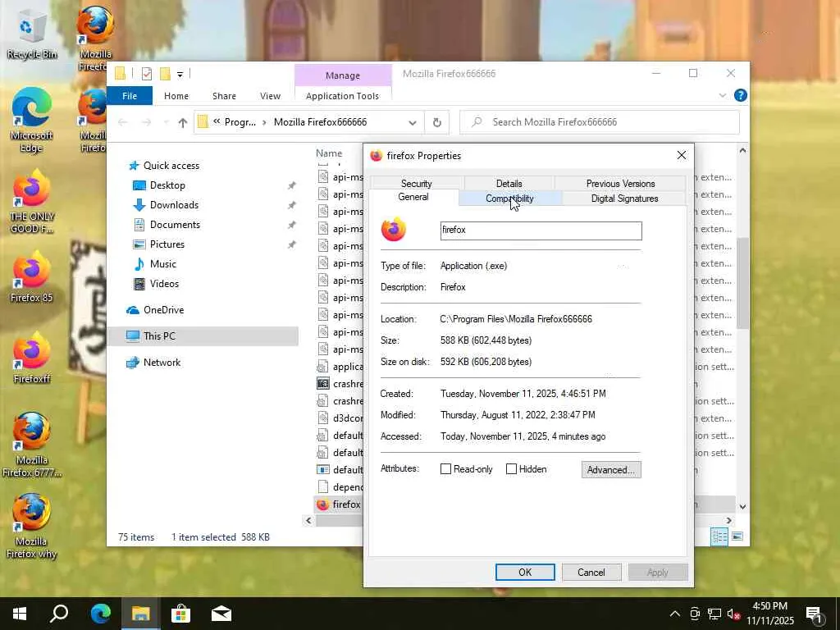This screenshot has width=840, height=630.
Task: Open the File ribbon menu
Action: tap(130, 96)
